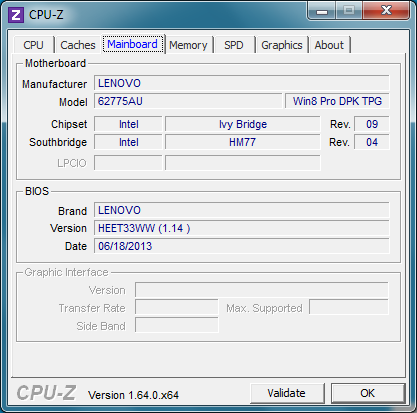The width and height of the screenshot is (417, 413).
Task: Click the BIOS date 06/18/2013 field
Action: [242, 246]
